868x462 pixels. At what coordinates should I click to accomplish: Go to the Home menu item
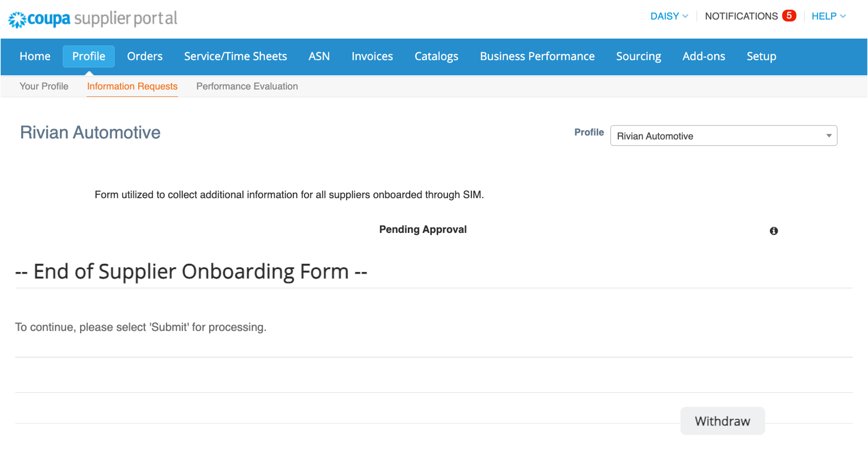35,56
